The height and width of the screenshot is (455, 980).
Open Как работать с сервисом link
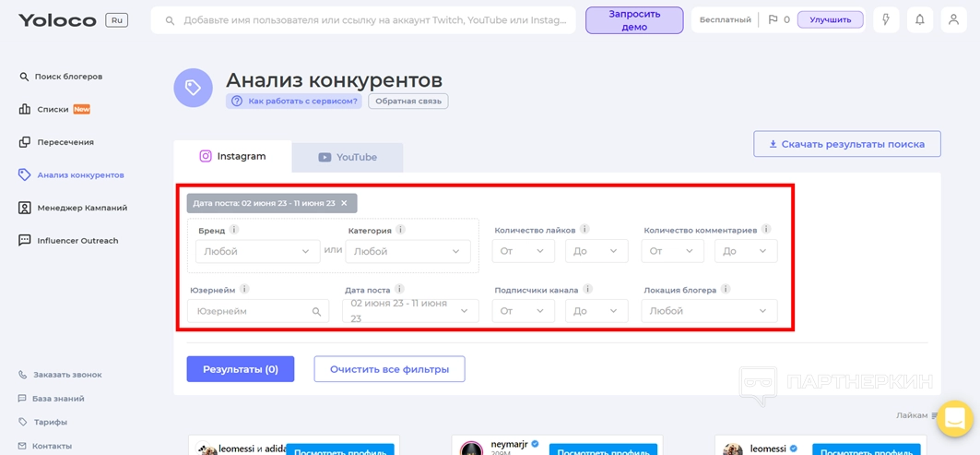[294, 101]
